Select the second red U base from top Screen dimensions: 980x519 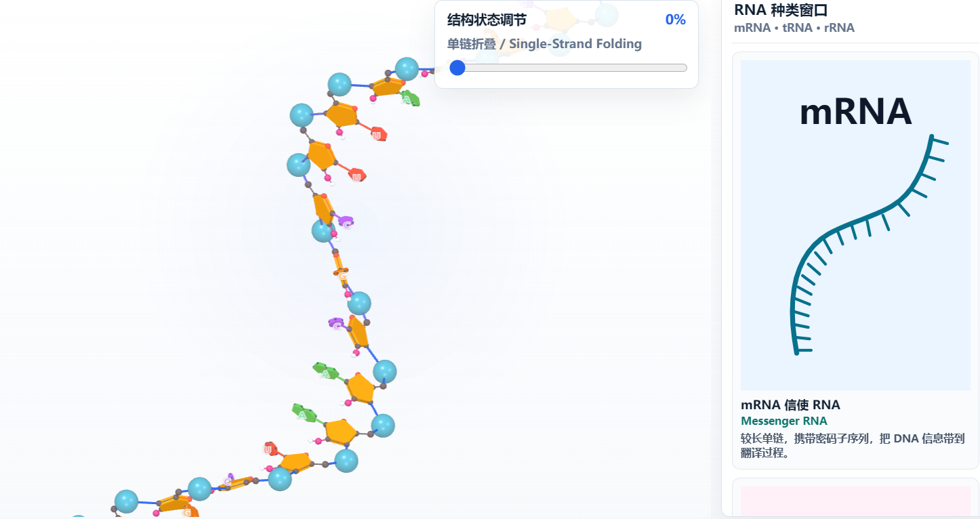[356, 176]
